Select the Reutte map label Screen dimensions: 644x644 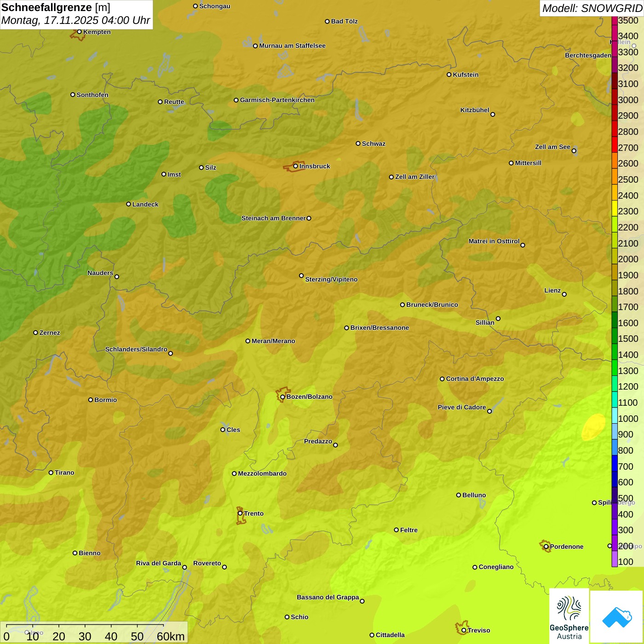(x=174, y=102)
